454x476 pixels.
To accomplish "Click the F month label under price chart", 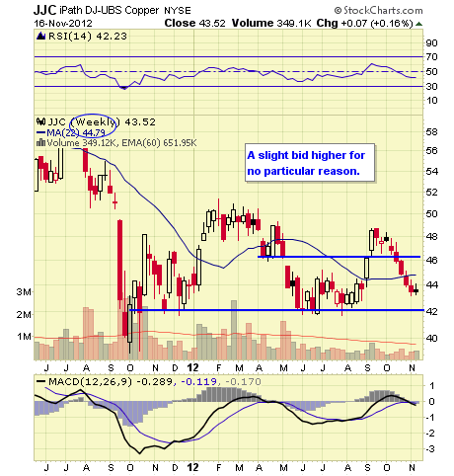I will click(x=218, y=367).
